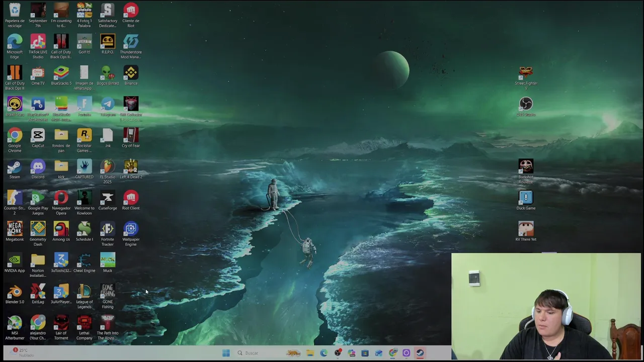Click the weather widget showing 25°C

pyautogui.click(x=23, y=352)
